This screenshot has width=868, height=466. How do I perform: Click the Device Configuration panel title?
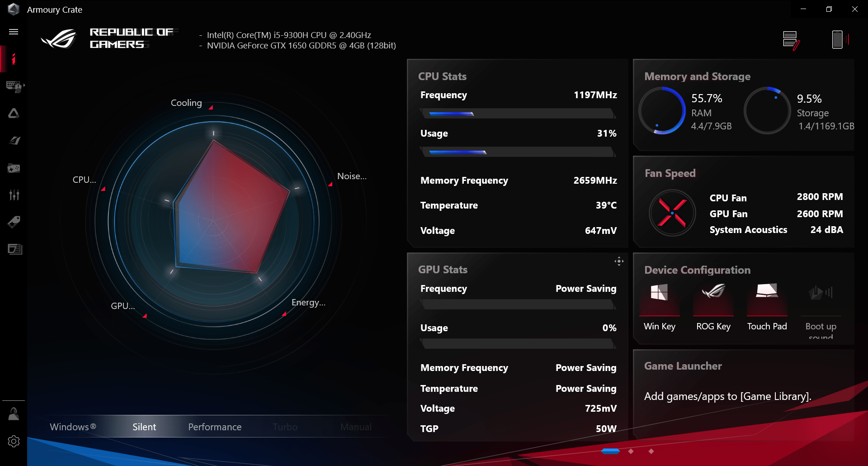(x=697, y=270)
